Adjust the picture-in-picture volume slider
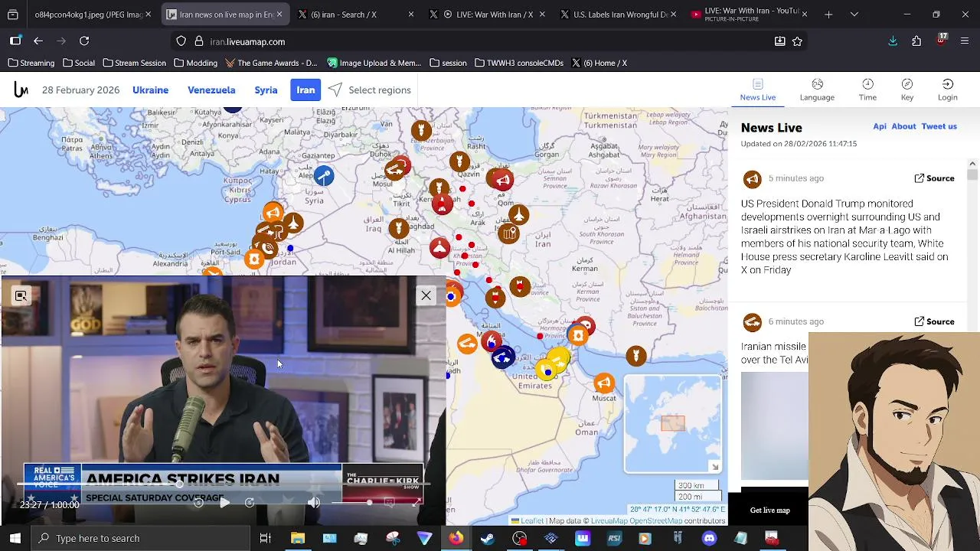Screen dimensions: 980x551 [x=351, y=503]
